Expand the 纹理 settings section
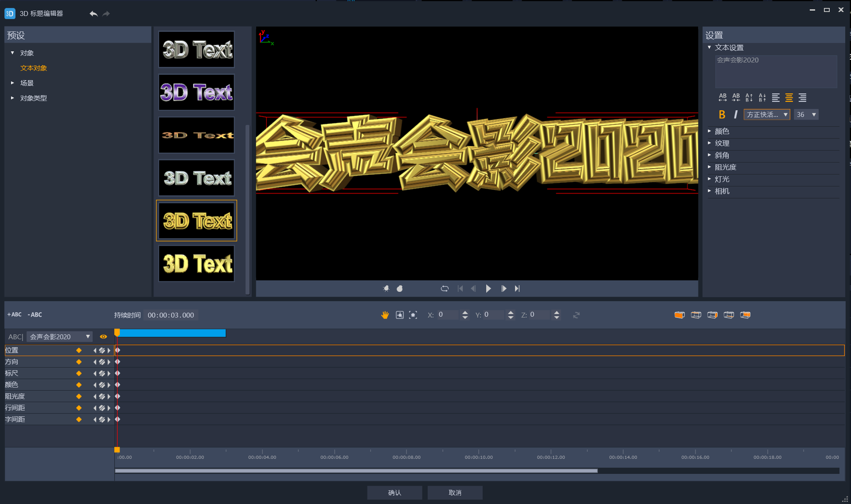 click(x=709, y=143)
